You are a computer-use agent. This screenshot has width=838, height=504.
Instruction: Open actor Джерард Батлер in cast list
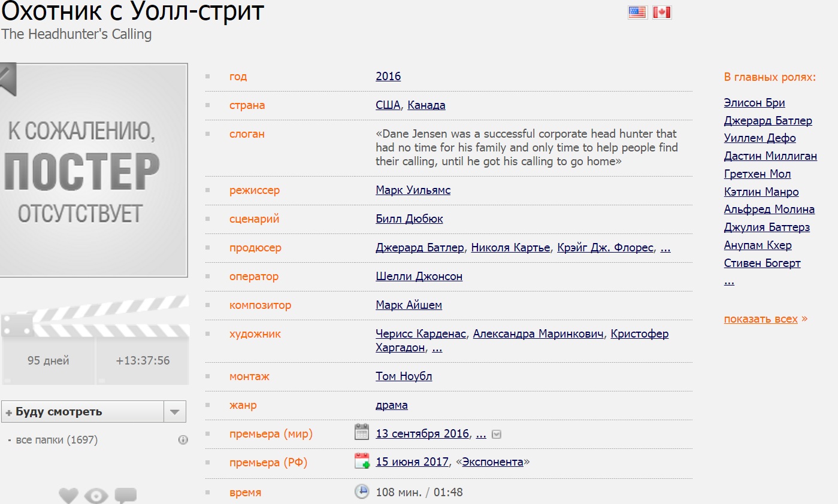(768, 120)
